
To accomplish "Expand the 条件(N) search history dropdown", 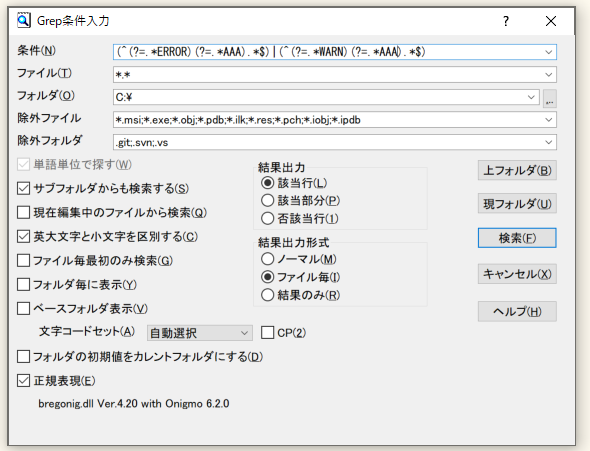I will (x=549, y=52).
